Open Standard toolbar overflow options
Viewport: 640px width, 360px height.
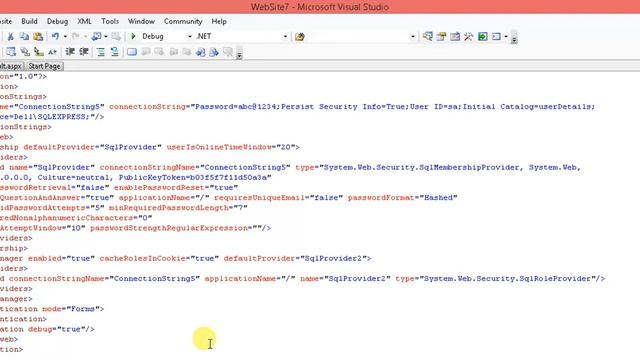[x=514, y=38]
